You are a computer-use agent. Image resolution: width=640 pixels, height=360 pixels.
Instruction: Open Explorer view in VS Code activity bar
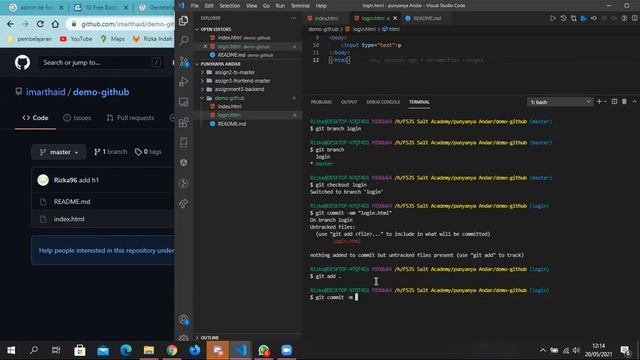click(x=184, y=20)
